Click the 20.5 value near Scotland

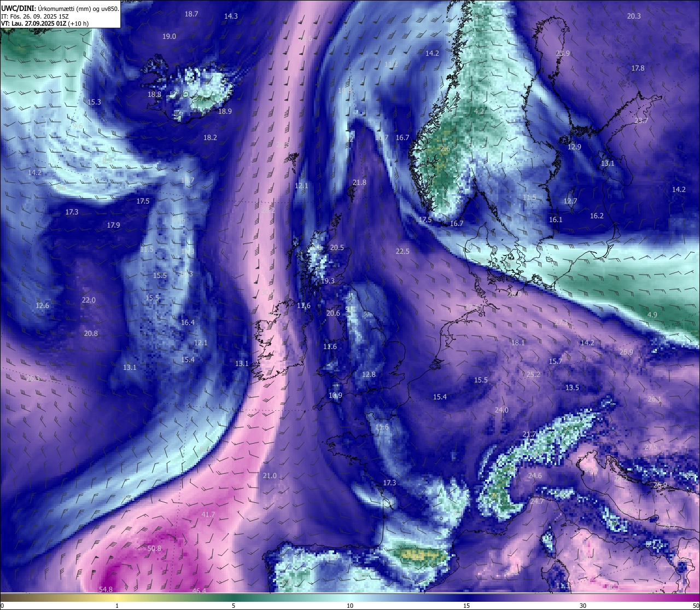(337, 248)
